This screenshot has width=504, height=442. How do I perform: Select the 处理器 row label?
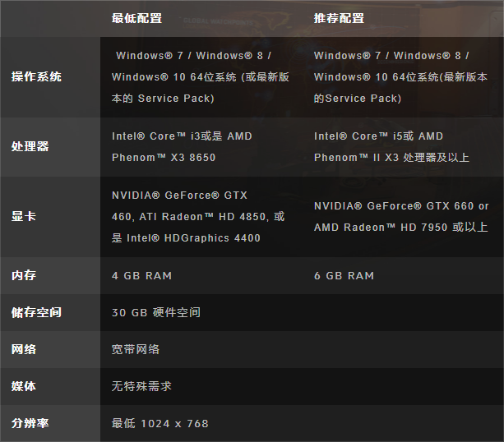click(30, 146)
